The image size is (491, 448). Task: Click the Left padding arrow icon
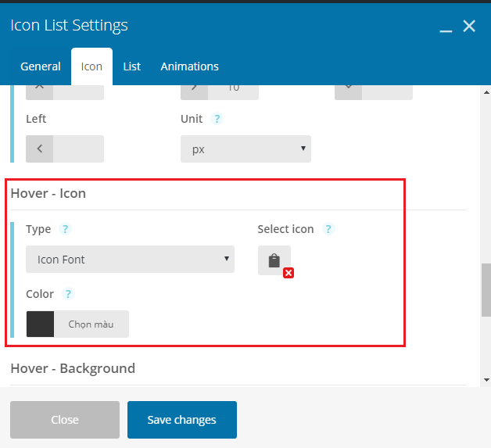(39, 149)
